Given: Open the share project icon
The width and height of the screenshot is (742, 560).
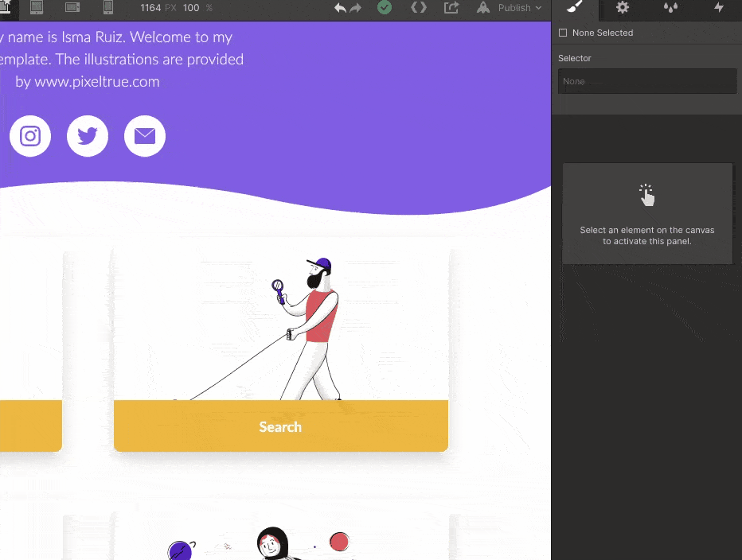Looking at the screenshot, I should pos(451,8).
